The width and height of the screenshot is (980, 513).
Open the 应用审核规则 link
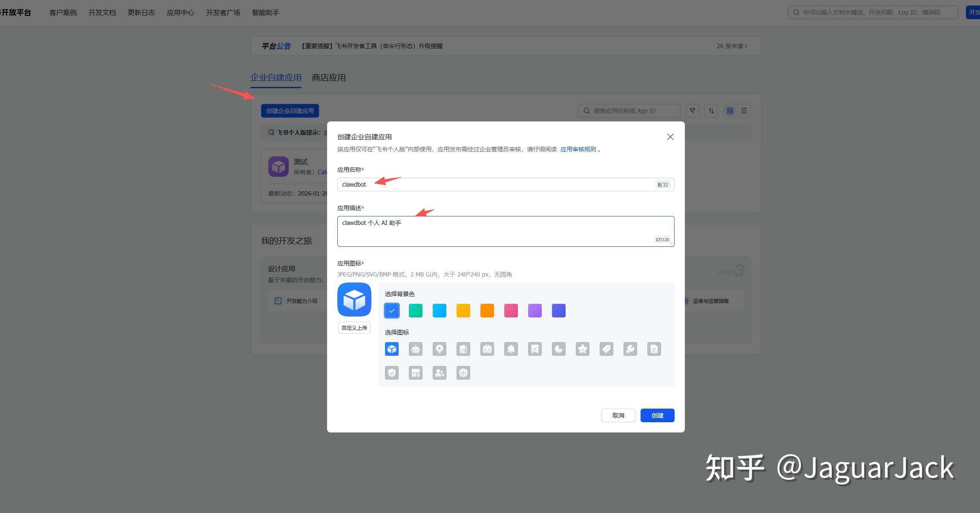tap(578, 149)
